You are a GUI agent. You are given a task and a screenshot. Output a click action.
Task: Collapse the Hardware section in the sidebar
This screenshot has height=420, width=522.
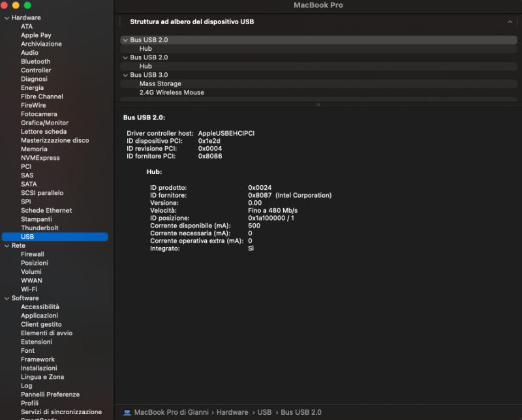[x=7, y=18]
